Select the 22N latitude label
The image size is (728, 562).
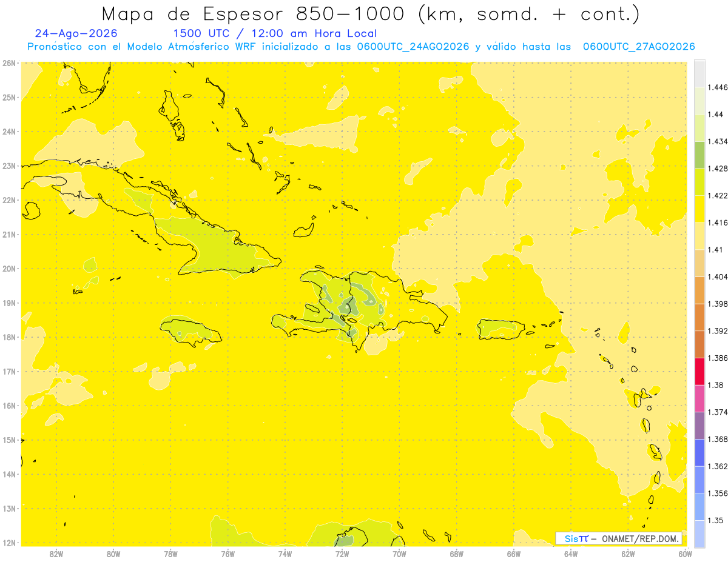point(9,200)
